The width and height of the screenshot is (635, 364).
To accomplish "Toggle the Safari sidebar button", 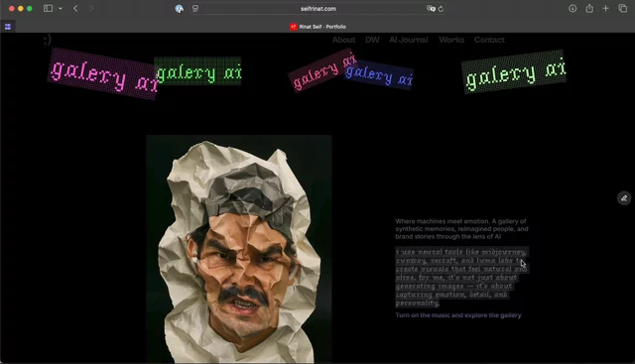I will click(x=48, y=9).
